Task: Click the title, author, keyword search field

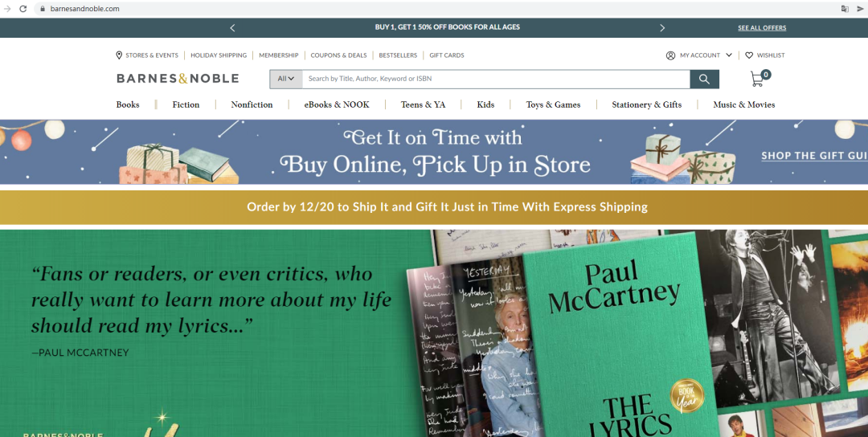Action: click(x=496, y=79)
